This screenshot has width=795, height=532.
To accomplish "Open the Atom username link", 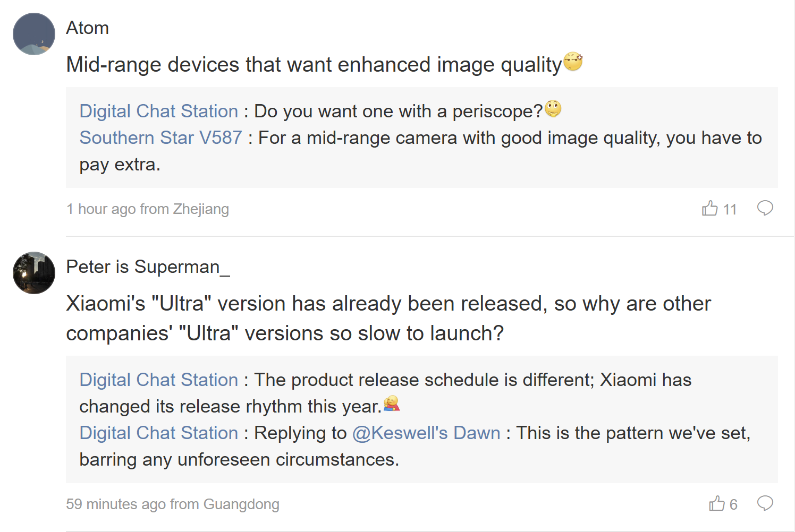I will click(88, 28).
